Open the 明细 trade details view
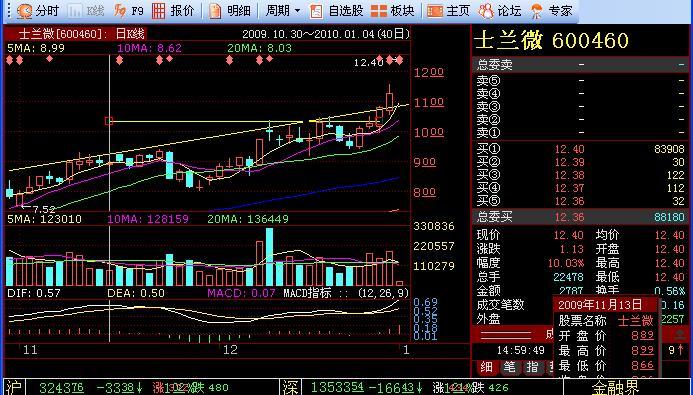Image resolution: width=693 pixels, height=395 pixels. [229, 11]
